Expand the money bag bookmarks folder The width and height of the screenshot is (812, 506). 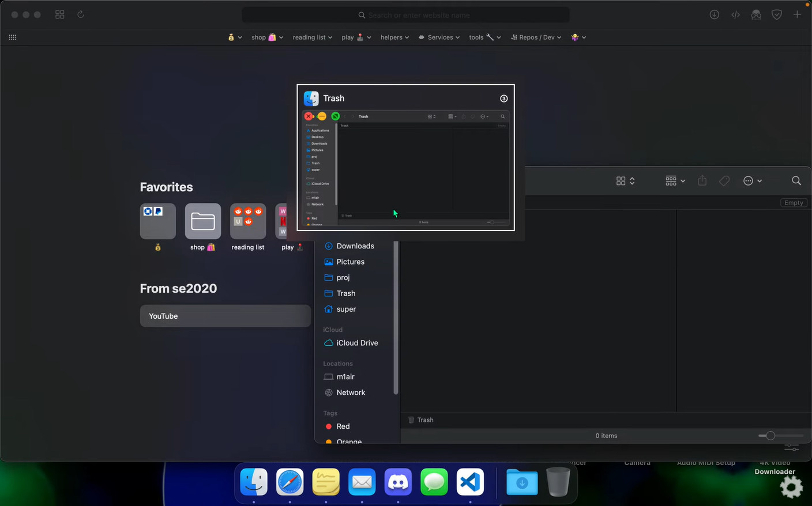tap(235, 37)
